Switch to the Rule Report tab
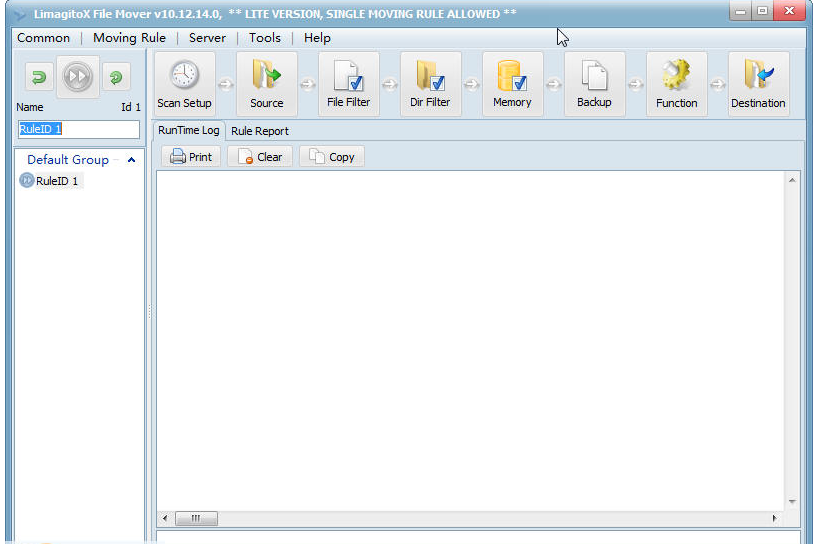 point(260,131)
